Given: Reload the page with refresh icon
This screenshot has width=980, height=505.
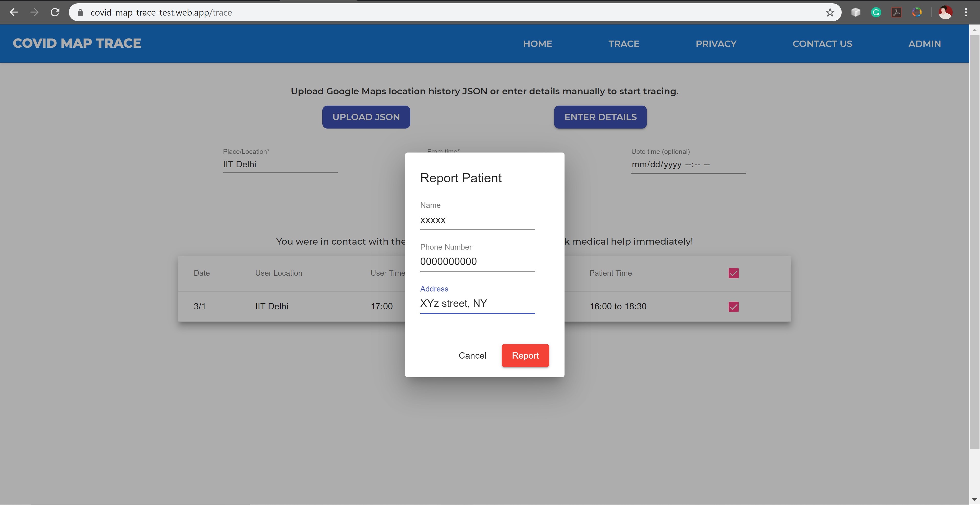Looking at the screenshot, I should tap(55, 12).
